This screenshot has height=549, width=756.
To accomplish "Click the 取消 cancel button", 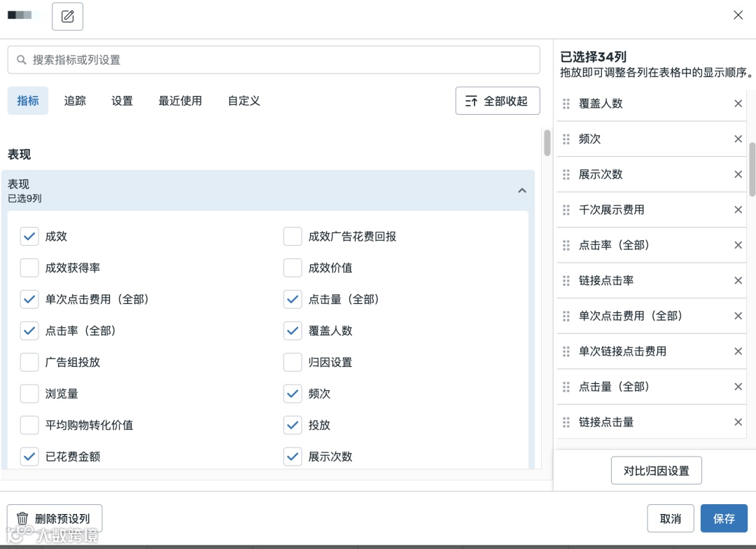I will point(670,519).
